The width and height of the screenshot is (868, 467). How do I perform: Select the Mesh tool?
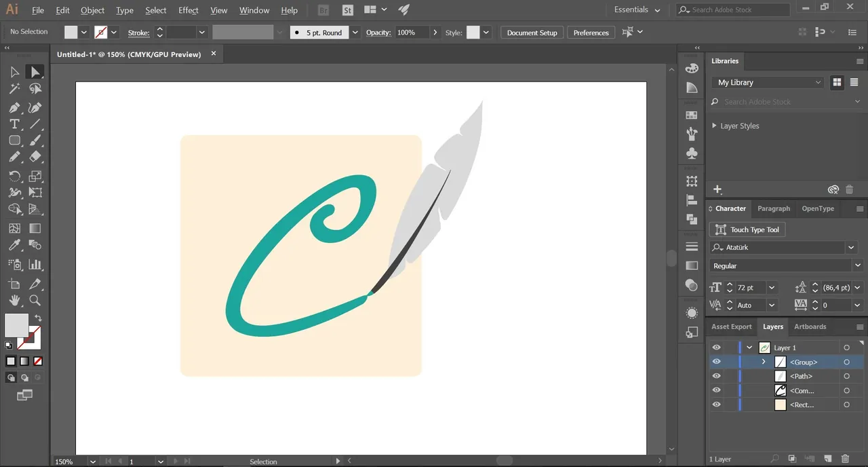tap(14, 229)
